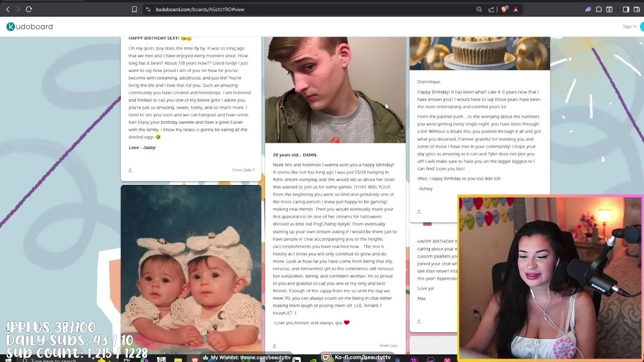The image size is (644, 362).
Task: Click the '-Ashley' signature
Action: tap(425, 189)
